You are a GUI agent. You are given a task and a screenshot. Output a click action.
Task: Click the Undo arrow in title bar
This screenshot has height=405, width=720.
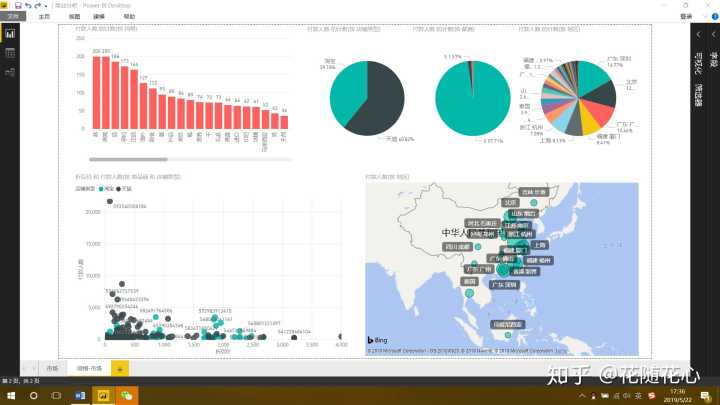click(27, 5)
